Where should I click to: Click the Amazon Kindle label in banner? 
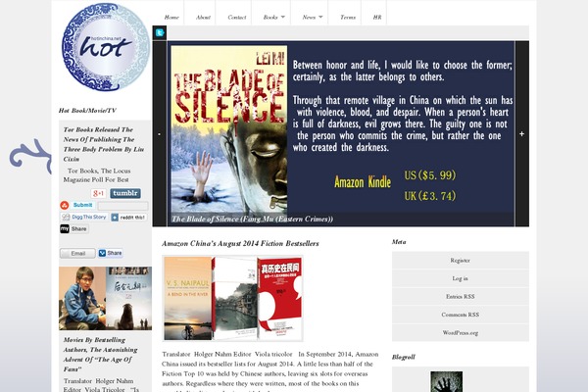[363, 182]
